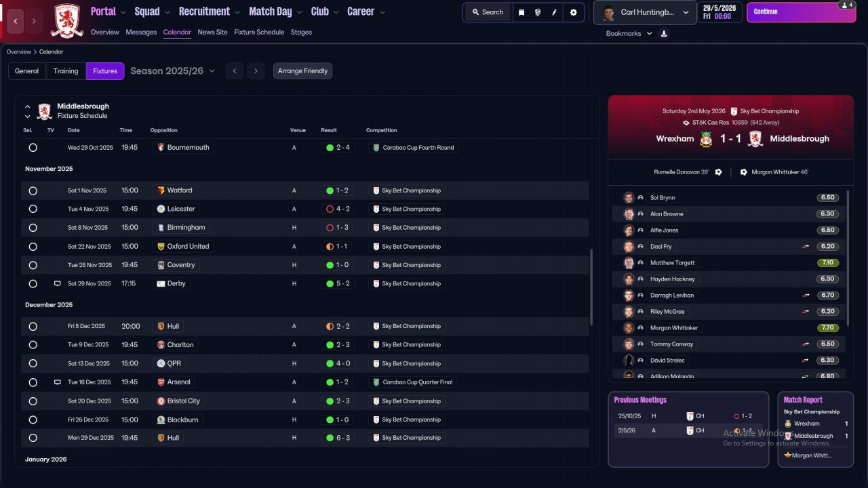The height and width of the screenshot is (488, 868).
Task: Expand the Career menu chevron
Action: coord(382,12)
